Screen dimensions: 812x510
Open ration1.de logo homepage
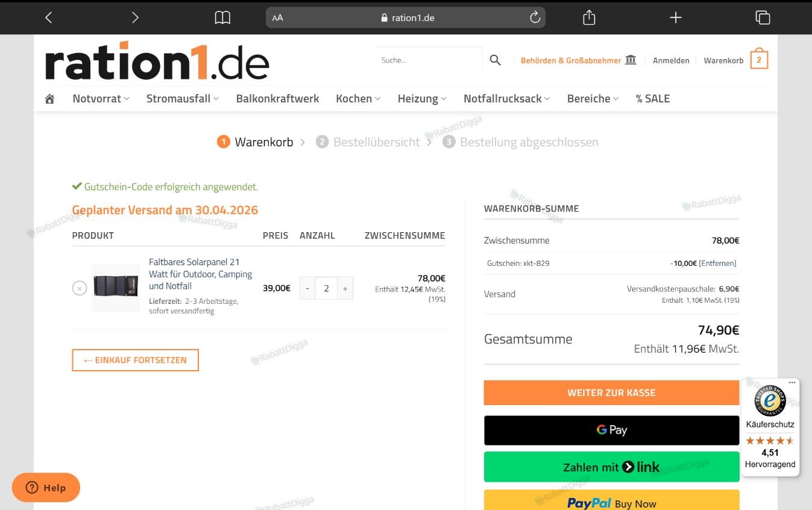(157, 61)
